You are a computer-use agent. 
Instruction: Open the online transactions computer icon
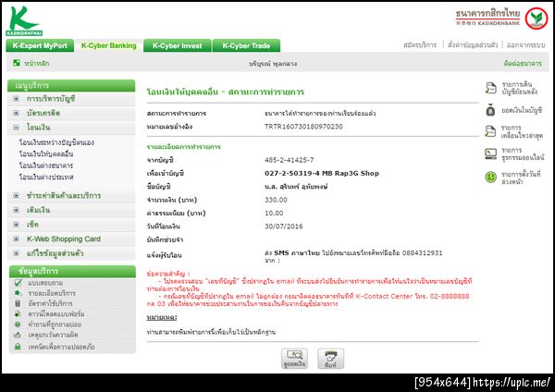[490, 153]
